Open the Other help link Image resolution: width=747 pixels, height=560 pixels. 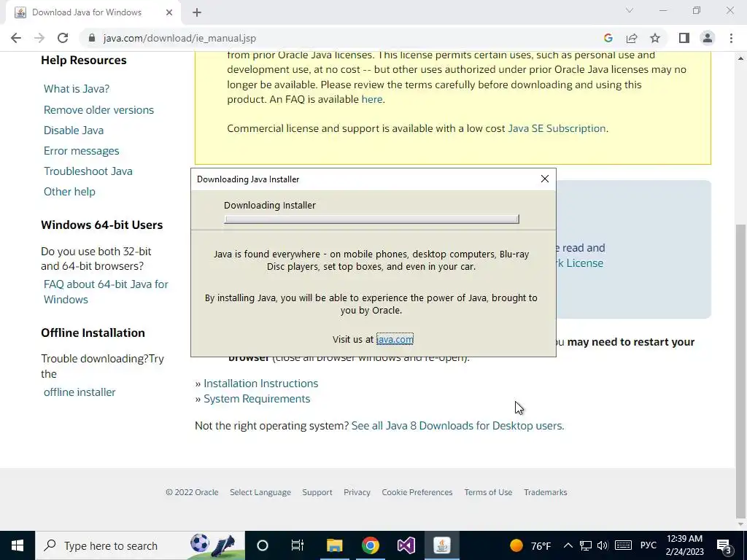69,192
